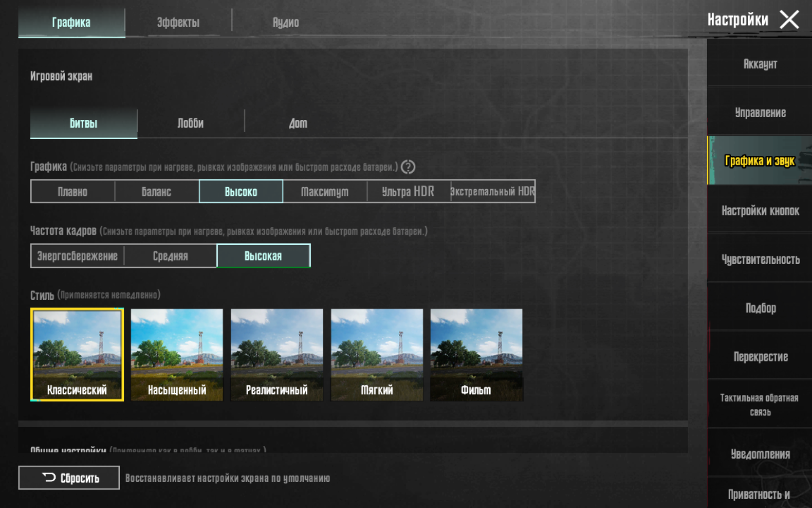This screenshot has width=812, height=508.
Task: Select the Фильм style thumbnail
Action: [x=476, y=354]
